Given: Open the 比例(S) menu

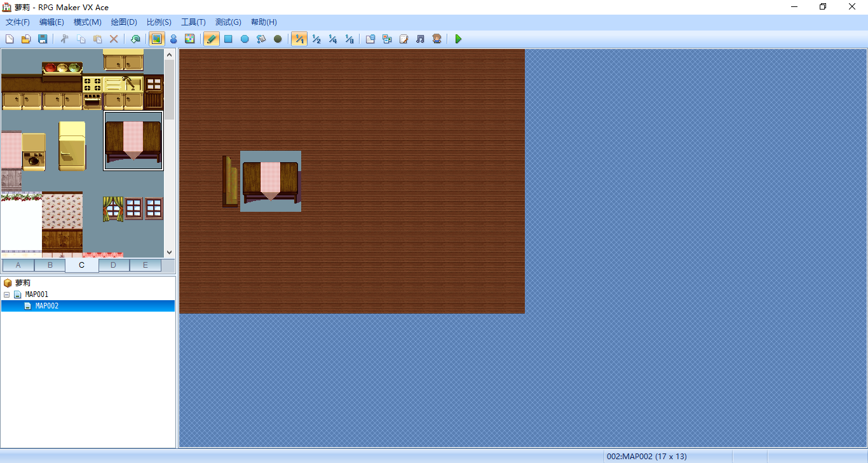Looking at the screenshot, I should click(159, 22).
